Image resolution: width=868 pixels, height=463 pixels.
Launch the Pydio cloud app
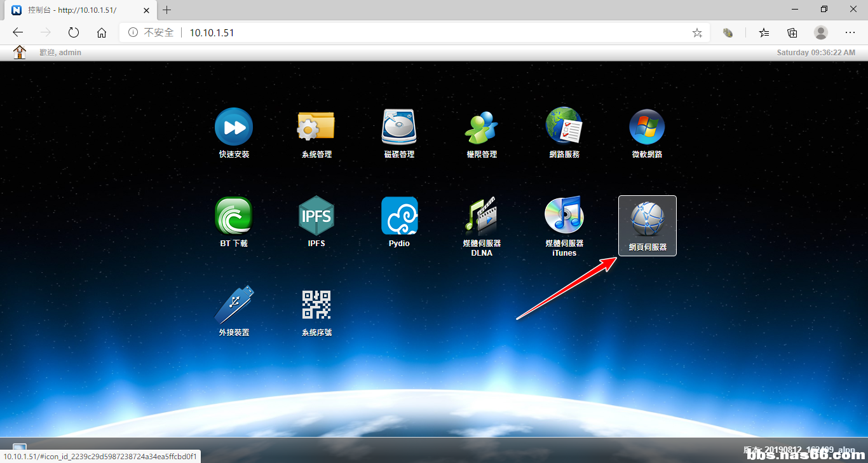(x=399, y=222)
